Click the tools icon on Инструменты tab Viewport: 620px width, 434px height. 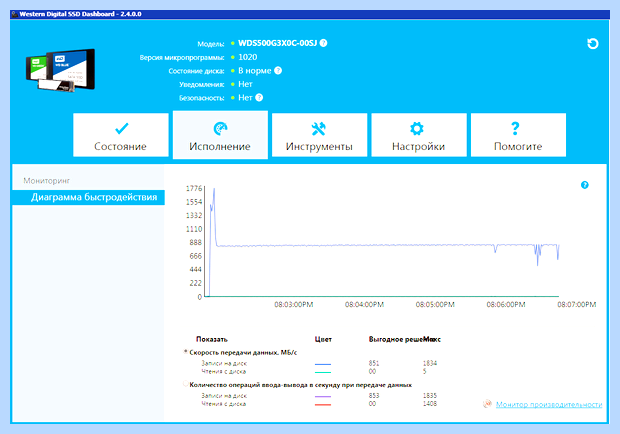tap(318, 128)
